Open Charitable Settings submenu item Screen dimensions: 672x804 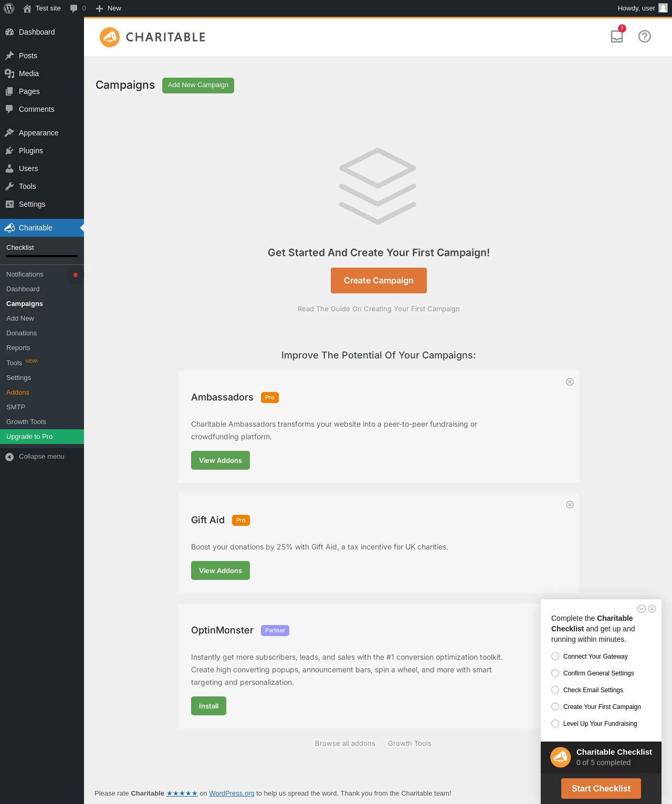point(42,377)
